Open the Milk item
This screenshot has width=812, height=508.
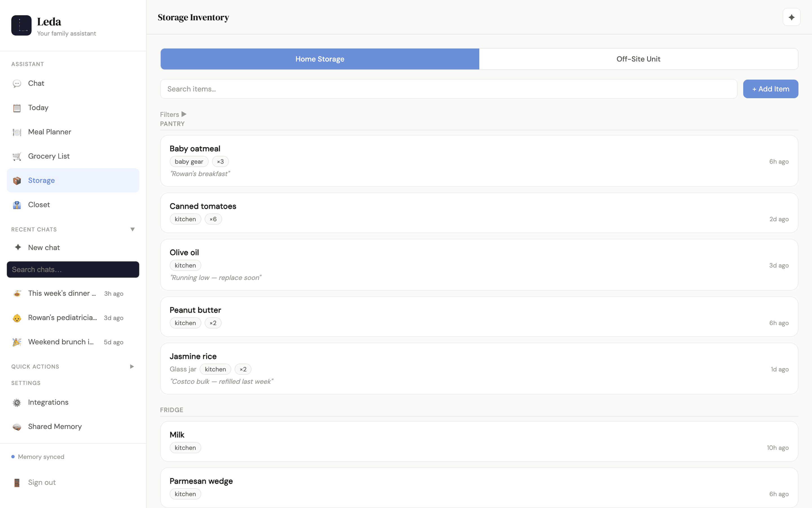tap(479, 441)
